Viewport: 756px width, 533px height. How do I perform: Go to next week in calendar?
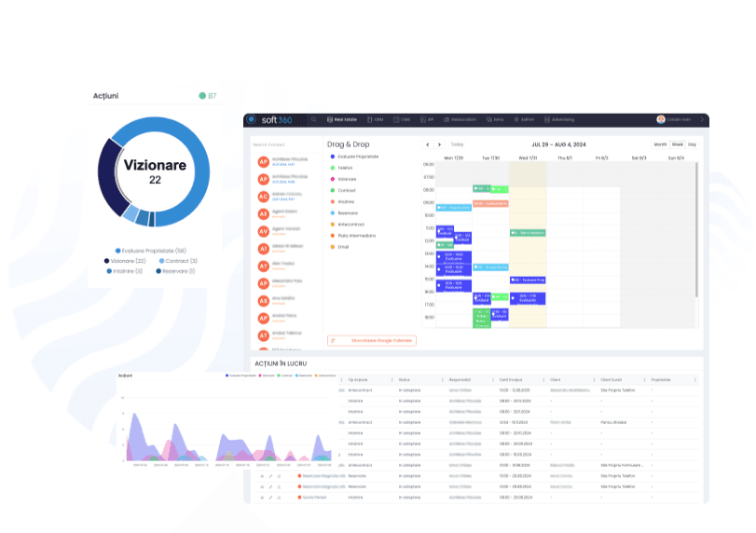point(439,144)
